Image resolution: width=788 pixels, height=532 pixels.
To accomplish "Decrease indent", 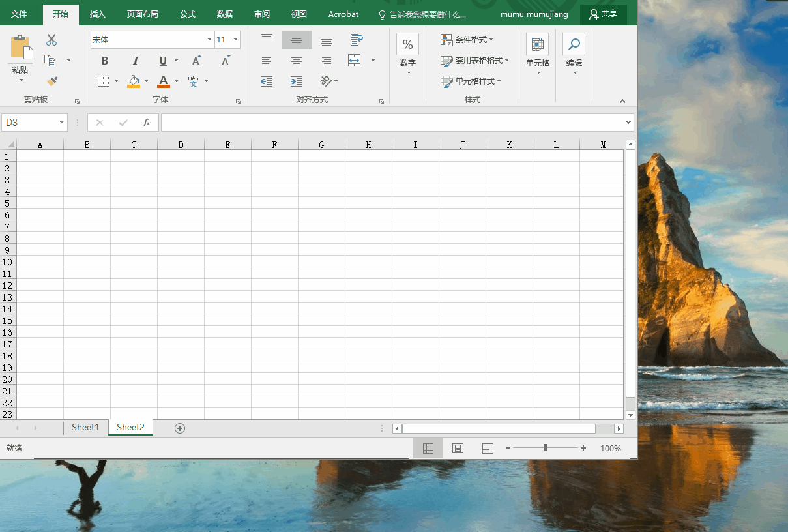I will [x=267, y=81].
